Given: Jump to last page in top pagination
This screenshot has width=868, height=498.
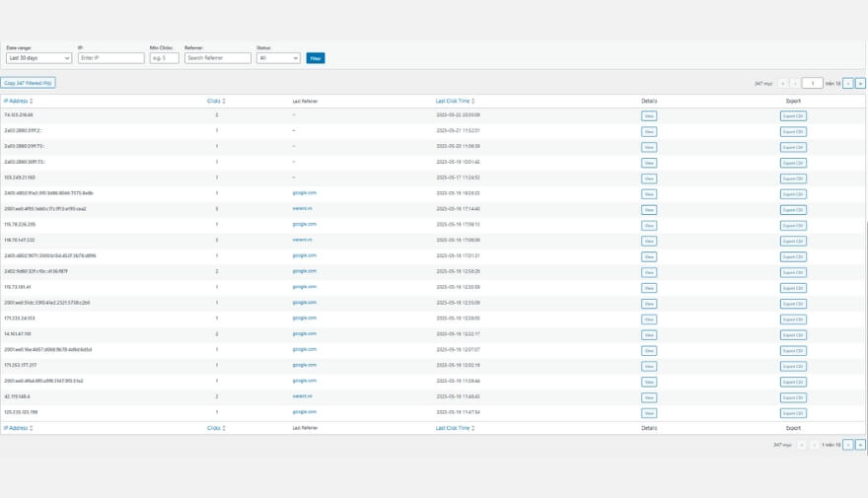Looking at the screenshot, I should 860,84.
